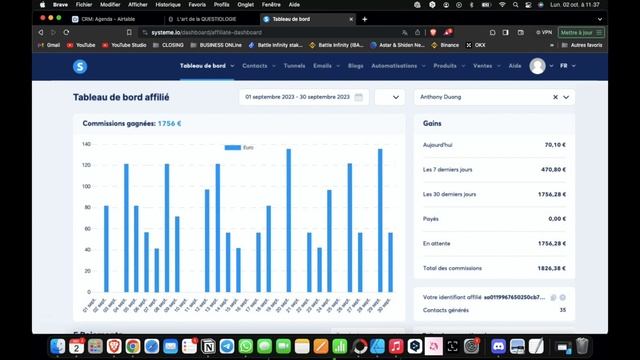The image size is (640, 360).
Task: Reload the page with the browser refresh icon
Action: [66, 32]
